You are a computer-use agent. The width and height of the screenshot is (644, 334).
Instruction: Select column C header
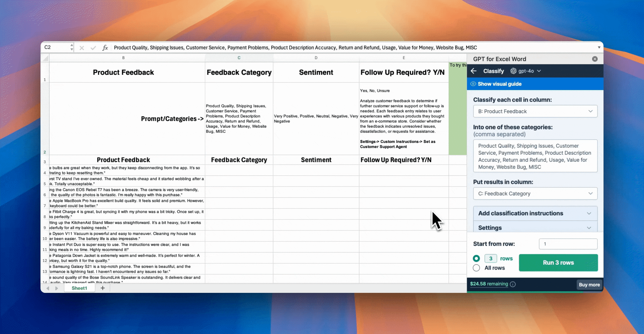click(x=239, y=58)
